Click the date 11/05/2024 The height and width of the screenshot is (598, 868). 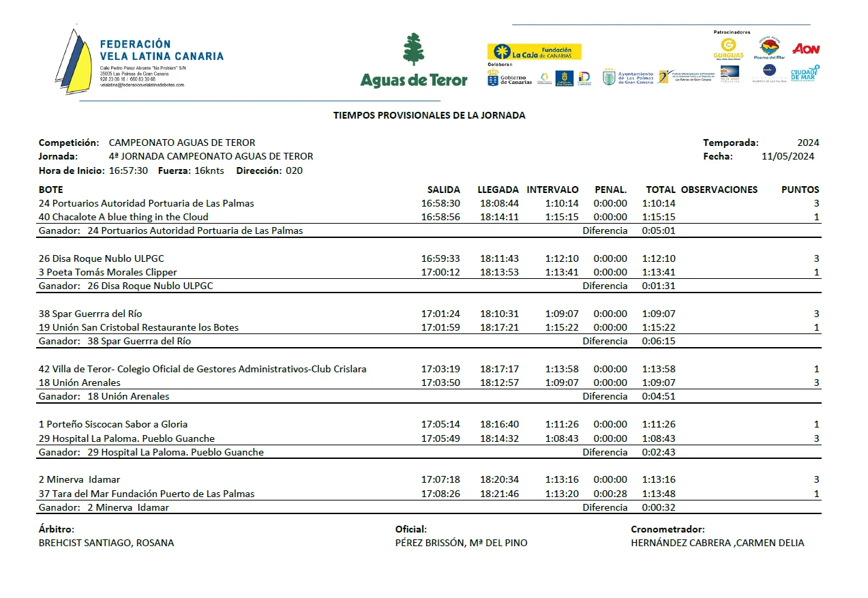point(788,156)
